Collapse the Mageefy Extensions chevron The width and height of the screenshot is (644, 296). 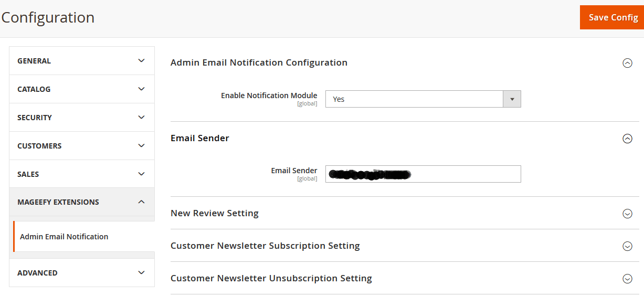point(141,202)
